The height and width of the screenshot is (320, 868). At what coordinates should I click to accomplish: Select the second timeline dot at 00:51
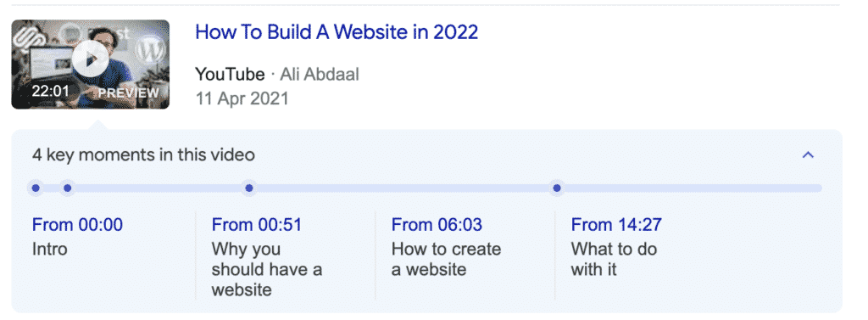[x=68, y=188]
